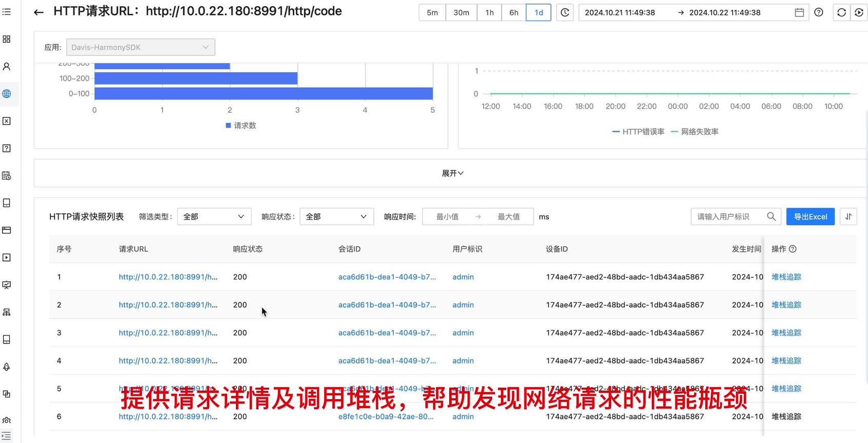Viewport: 868px width, 443px height.
Task: Toggle HTTP错误率 legend series
Action: (638, 132)
